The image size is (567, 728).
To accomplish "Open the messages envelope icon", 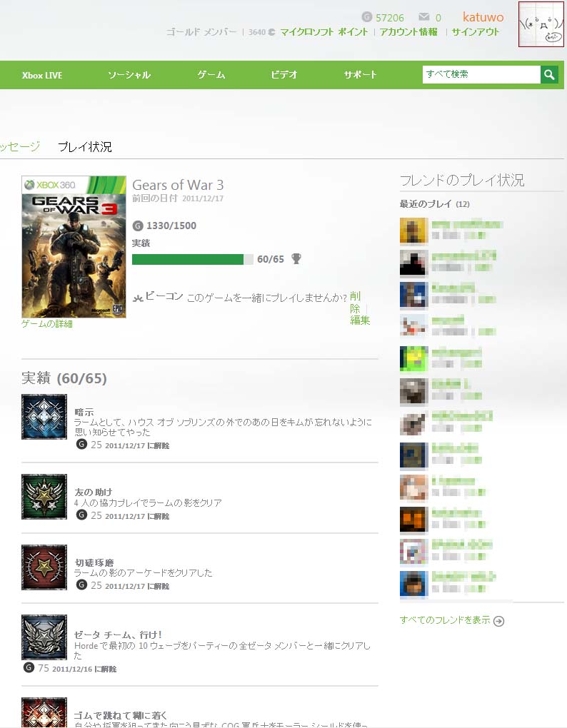I will tap(423, 17).
